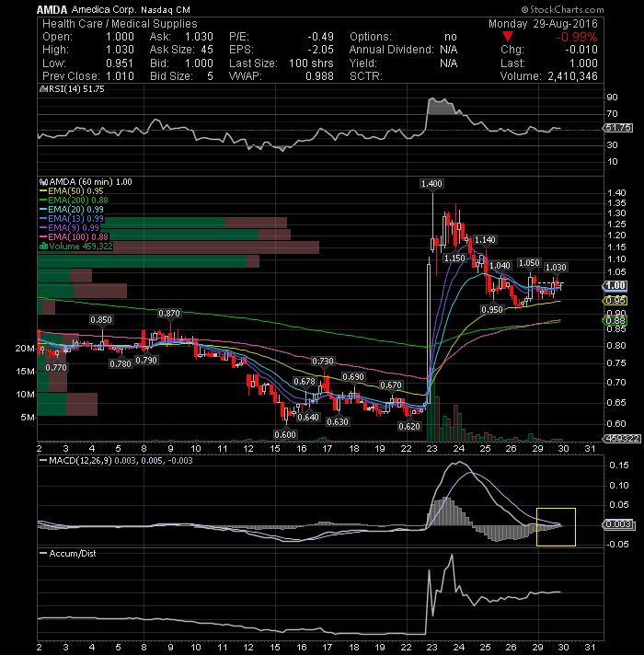
Task: Click the 0.870 price annotation
Action: coord(169,314)
